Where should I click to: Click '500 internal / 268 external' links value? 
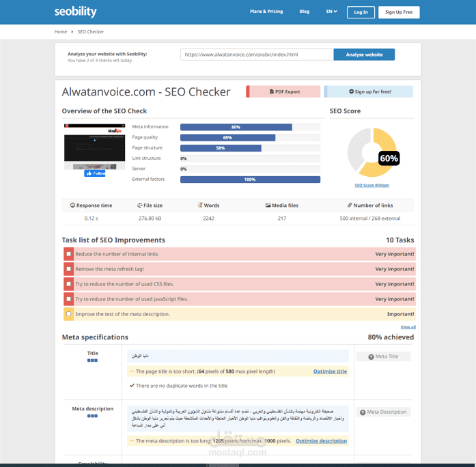(369, 218)
